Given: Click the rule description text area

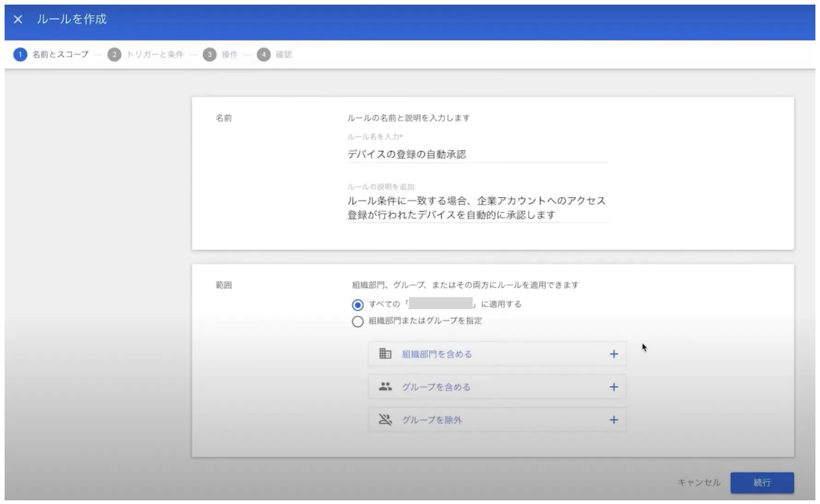Looking at the screenshot, I should tap(478, 208).
